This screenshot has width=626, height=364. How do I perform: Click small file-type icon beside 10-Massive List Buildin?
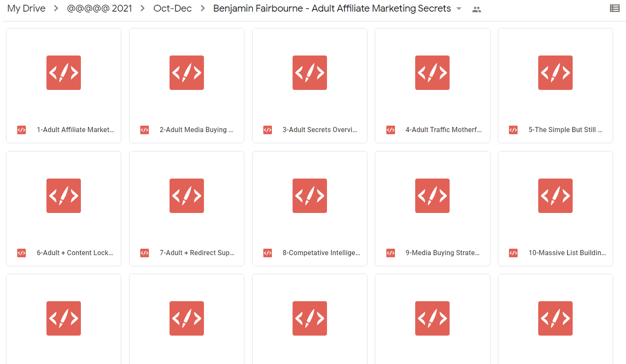tap(513, 253)
